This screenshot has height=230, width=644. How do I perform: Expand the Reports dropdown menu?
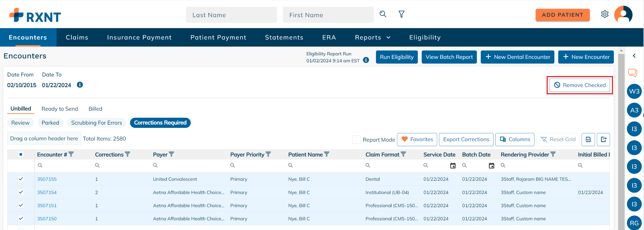[x=372, y=38]
